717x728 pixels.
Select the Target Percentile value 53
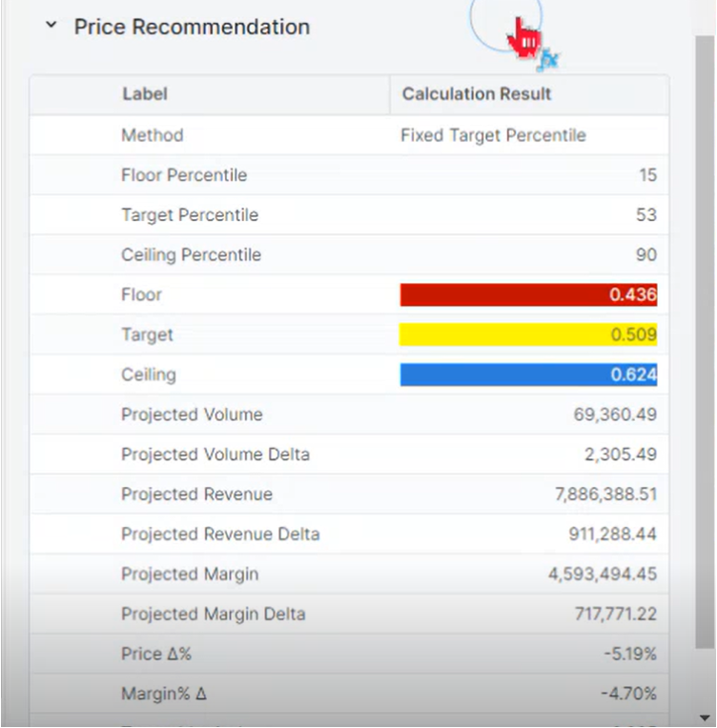click(646, 215)
